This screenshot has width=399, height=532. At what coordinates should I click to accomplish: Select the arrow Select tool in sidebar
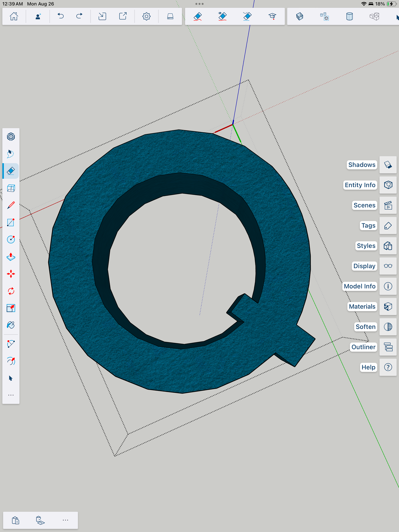click(x=11, y=378)
